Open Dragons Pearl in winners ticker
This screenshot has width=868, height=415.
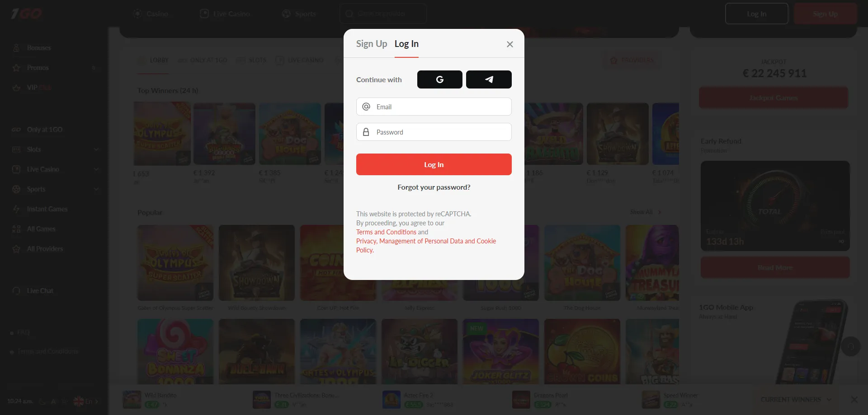(540, 400)
